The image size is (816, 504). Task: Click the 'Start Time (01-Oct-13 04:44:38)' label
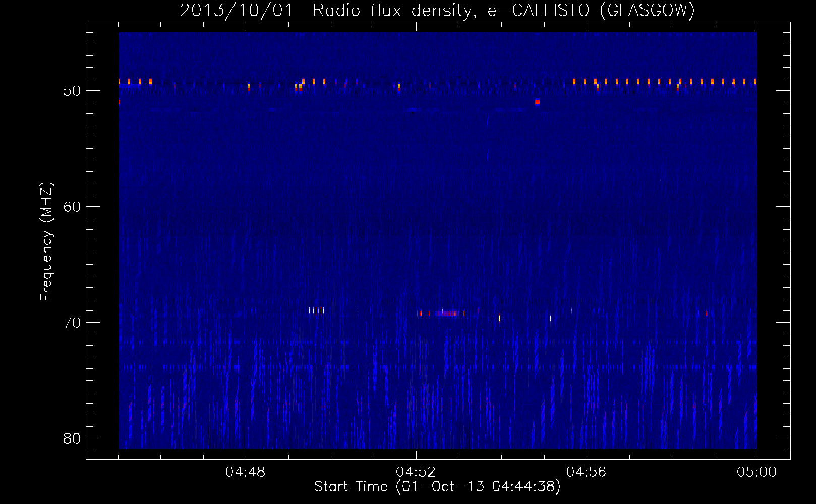437,487
